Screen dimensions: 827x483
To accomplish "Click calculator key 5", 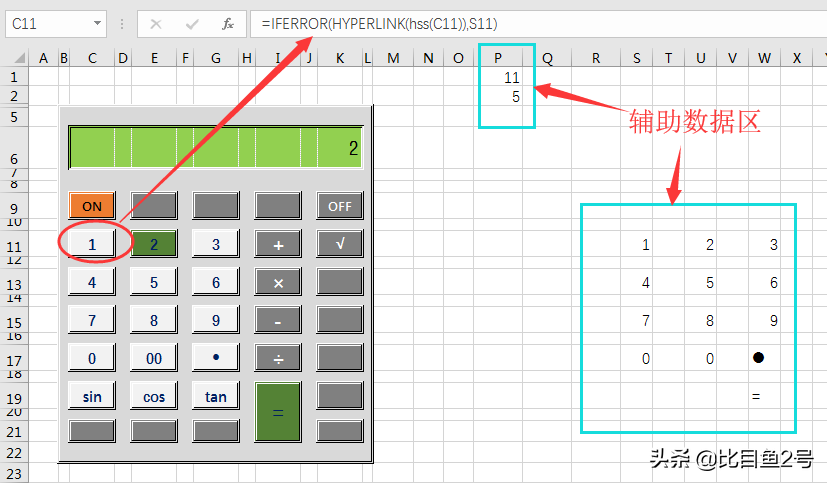I will pos(153,282).
